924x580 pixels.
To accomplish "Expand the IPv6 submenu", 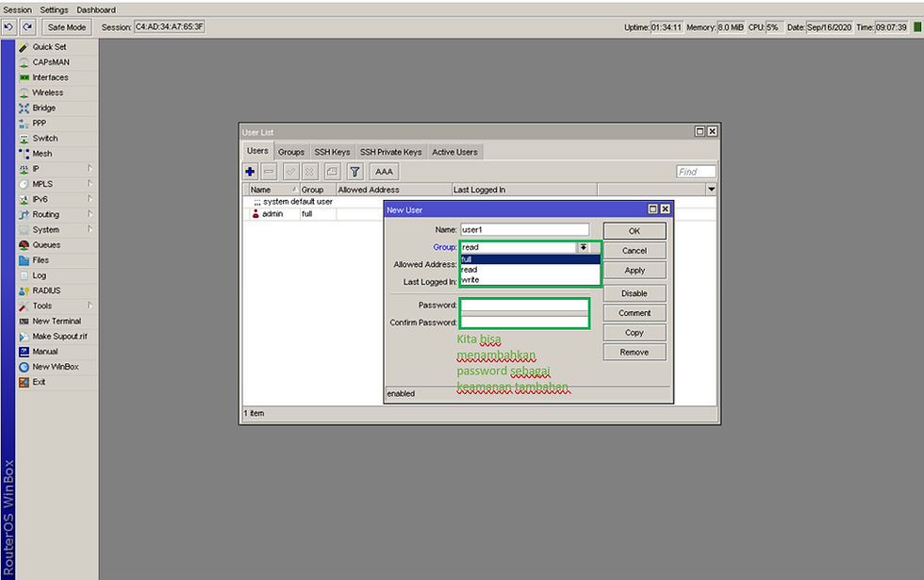I will (x=57, y=200).
